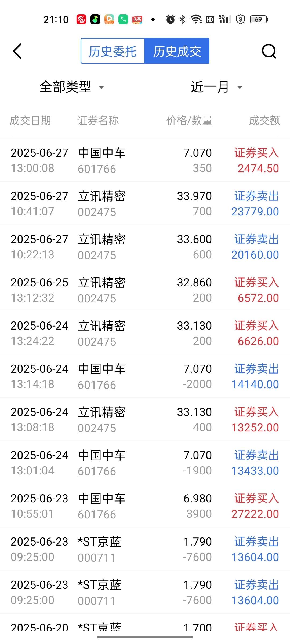Tap the back arrow icon
Viewport: 290px width, 644px height.
pyautogui.click(x=17, y=51)
